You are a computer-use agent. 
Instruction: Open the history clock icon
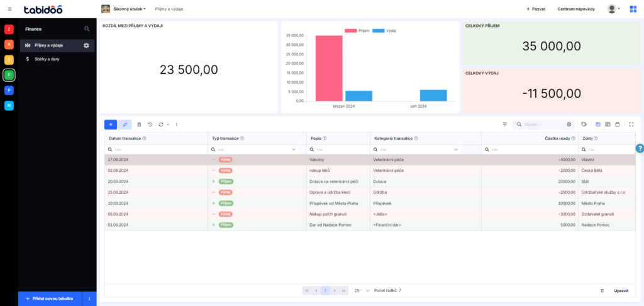[150, 124]
